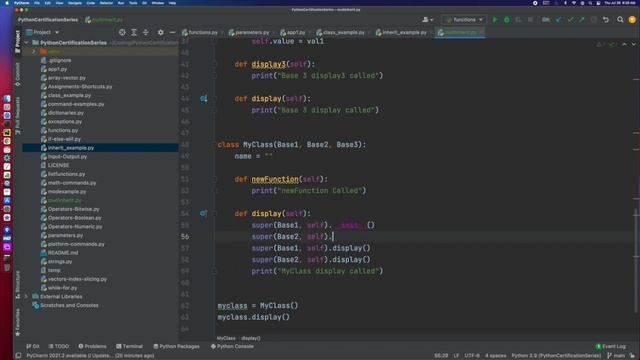The height and width of the screenshot is (360, 640).
Task: Fold the display3 method on line 41
Action: point(214,64)
